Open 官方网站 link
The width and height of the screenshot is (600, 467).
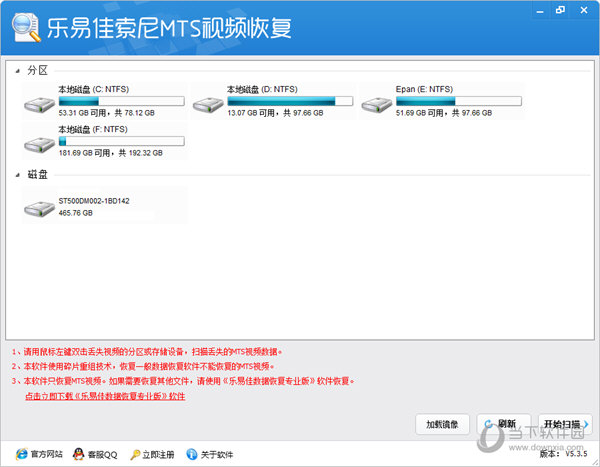[x=46, y=454]
